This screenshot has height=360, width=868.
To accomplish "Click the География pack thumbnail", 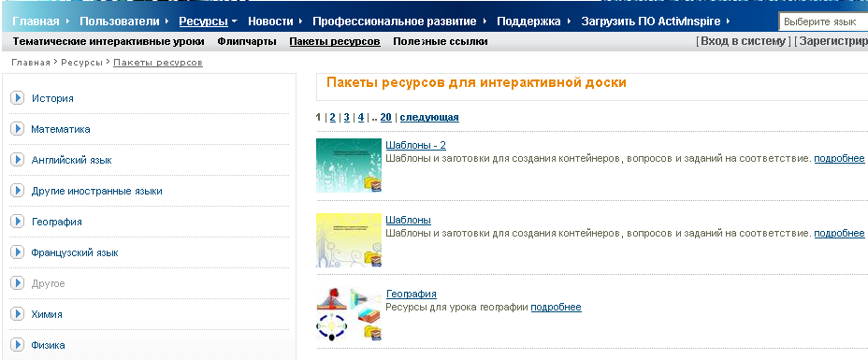I will click(349, 314).
